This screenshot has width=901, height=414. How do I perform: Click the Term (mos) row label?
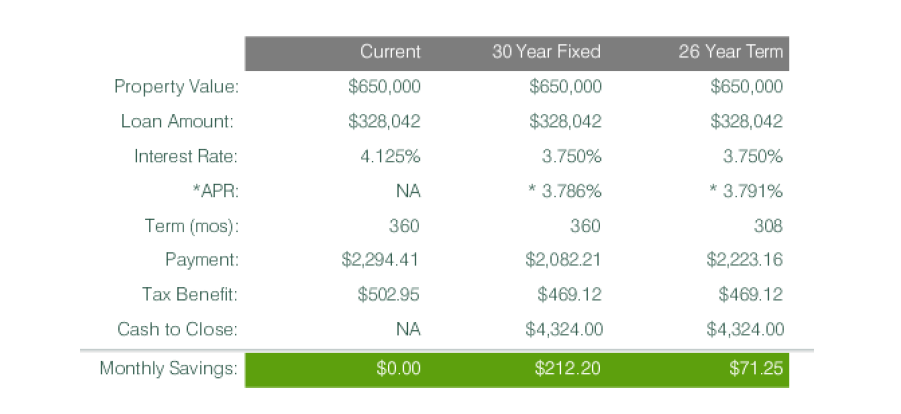[x=191, y=225]
